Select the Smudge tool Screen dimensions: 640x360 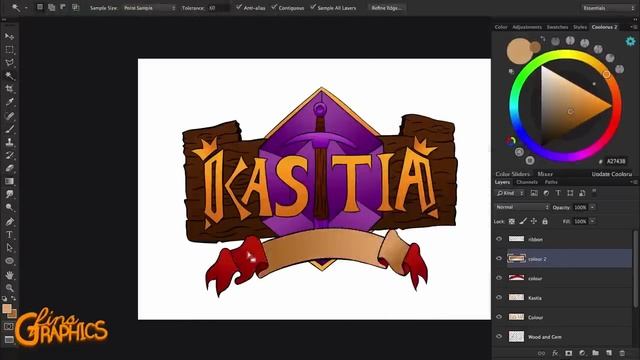click(x=9, y=194)
